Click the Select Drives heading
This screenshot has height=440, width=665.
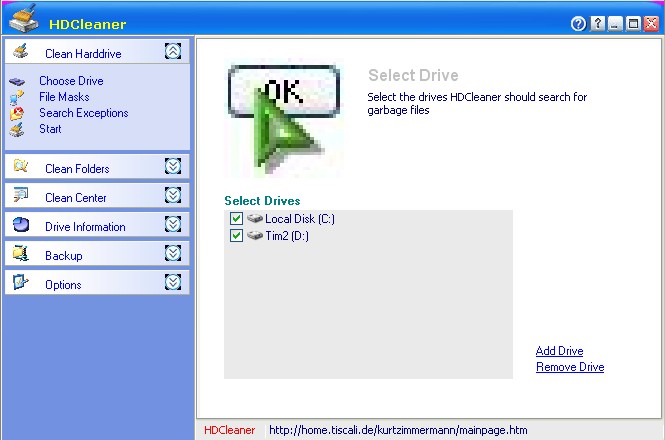point(262,201)
